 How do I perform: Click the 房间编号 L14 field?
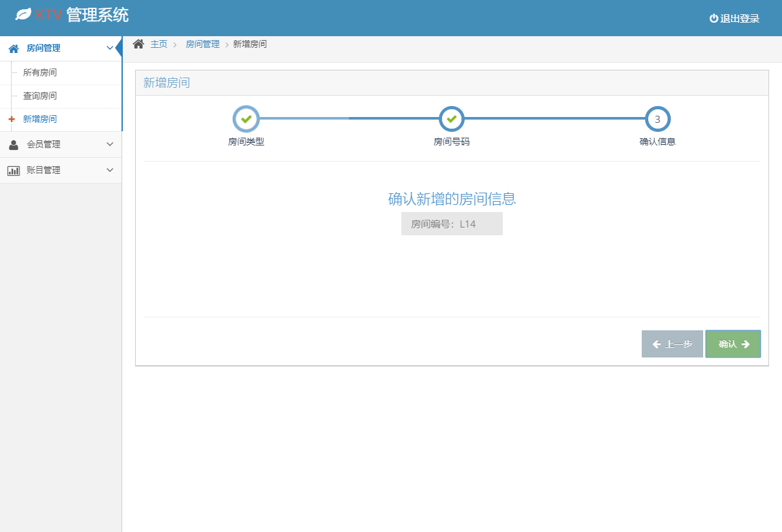click(451, 223)
